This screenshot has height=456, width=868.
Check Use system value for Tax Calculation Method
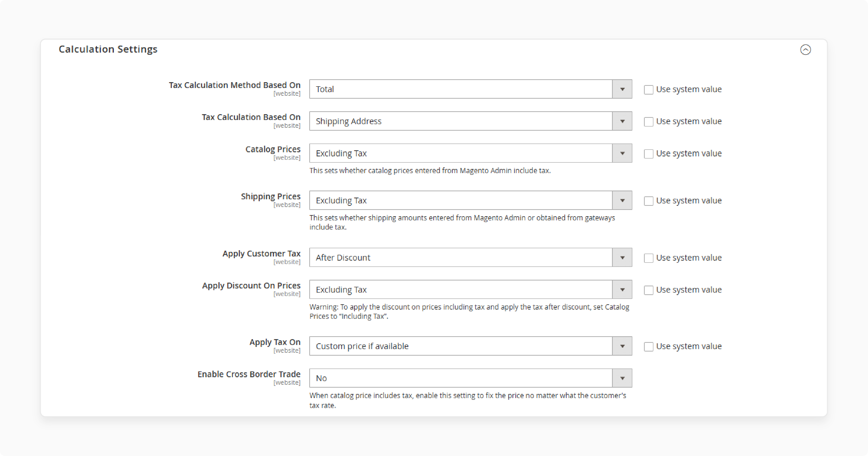(648, 90)
